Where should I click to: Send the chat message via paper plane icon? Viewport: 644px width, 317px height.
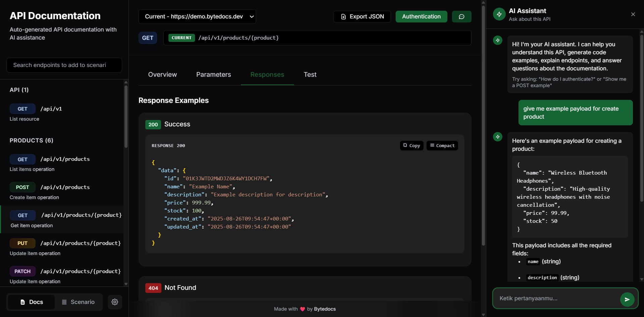627,299
